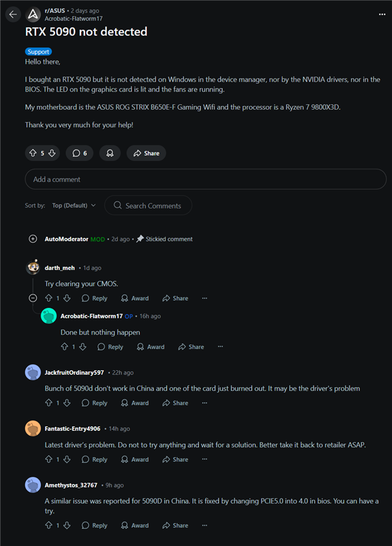Viewport: 392px width, 546px height.
Task: Click the back arrow button
Action: point(13,14)
